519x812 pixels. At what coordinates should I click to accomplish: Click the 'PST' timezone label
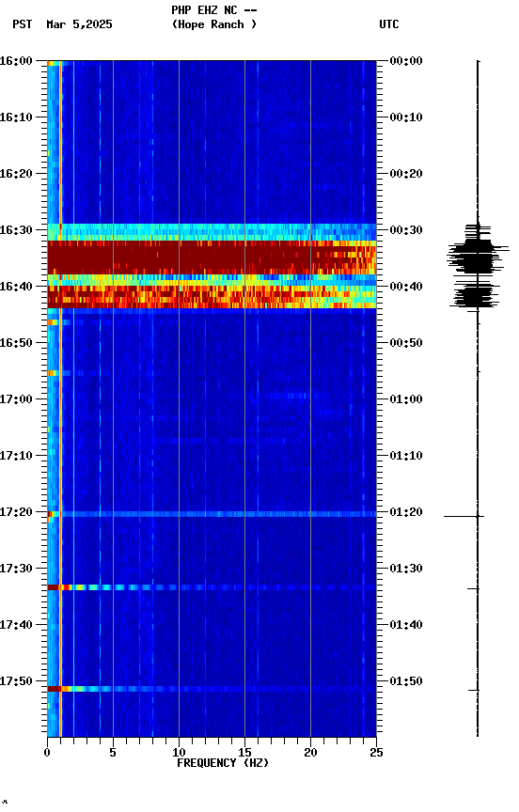click(23, 24)
